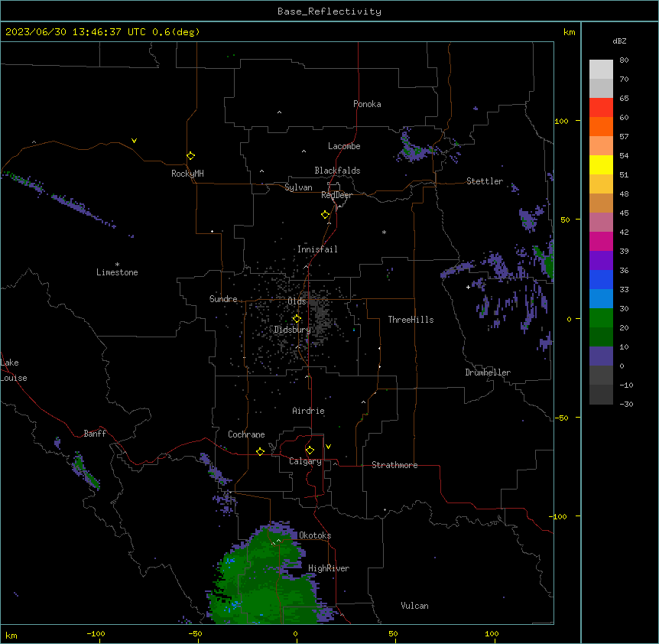Click the yellow marker south of Cochrane
This screenshot has height=644, width=659.
(260, 451)
